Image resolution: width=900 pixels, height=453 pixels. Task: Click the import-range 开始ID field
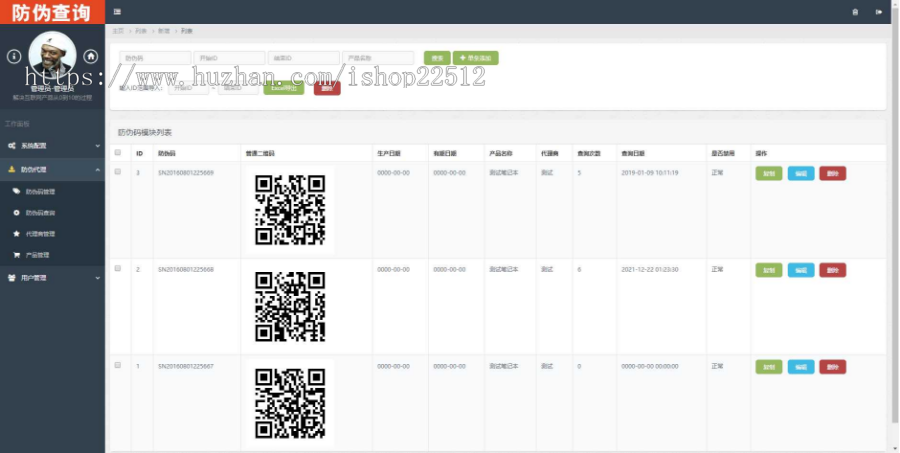[189, 88]
